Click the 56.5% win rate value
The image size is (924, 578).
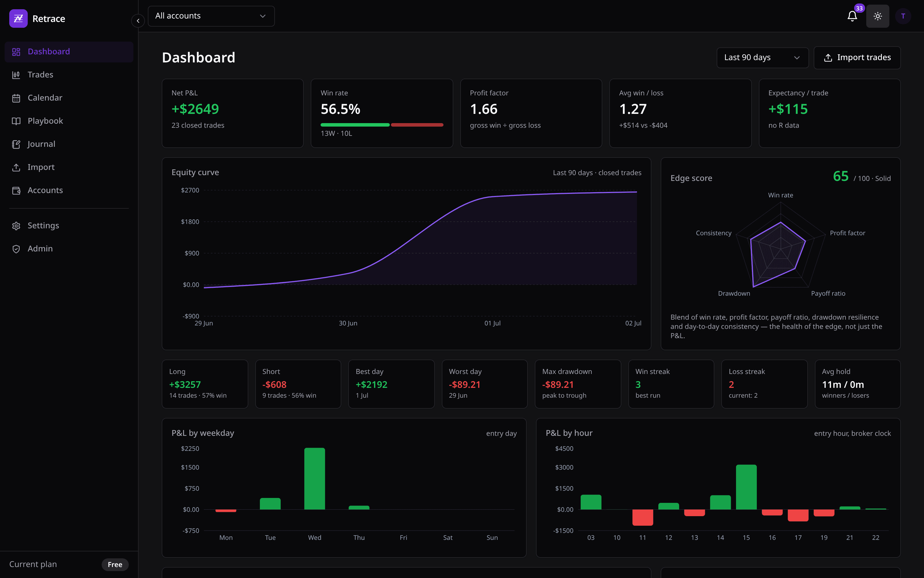point(340,109)
